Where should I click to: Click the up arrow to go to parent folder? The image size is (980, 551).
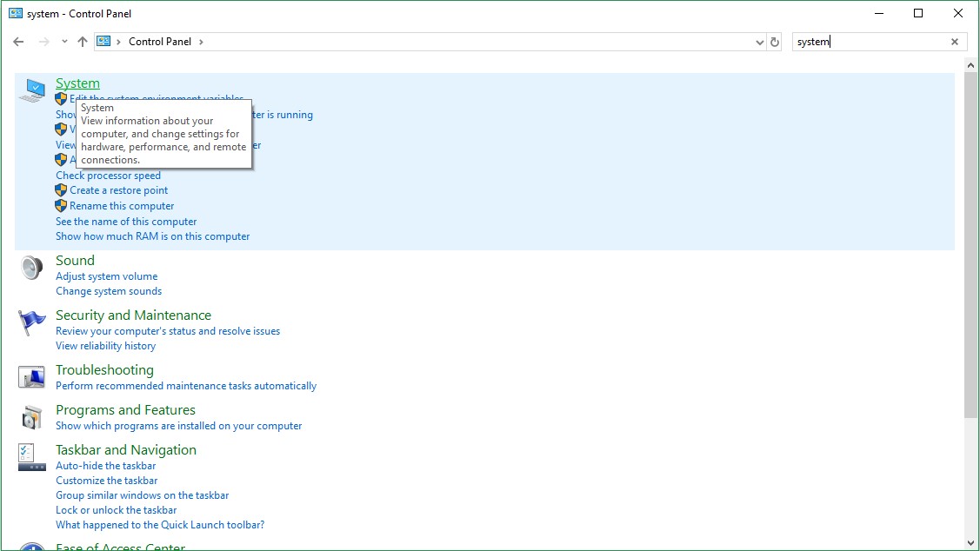[x=83, y=41]
